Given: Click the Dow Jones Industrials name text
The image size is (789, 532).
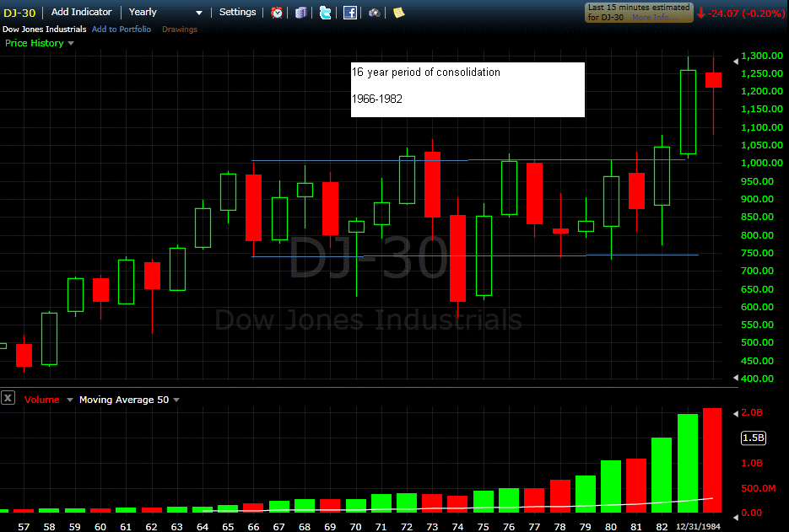Looking at the screenshot, I should 44,30.
